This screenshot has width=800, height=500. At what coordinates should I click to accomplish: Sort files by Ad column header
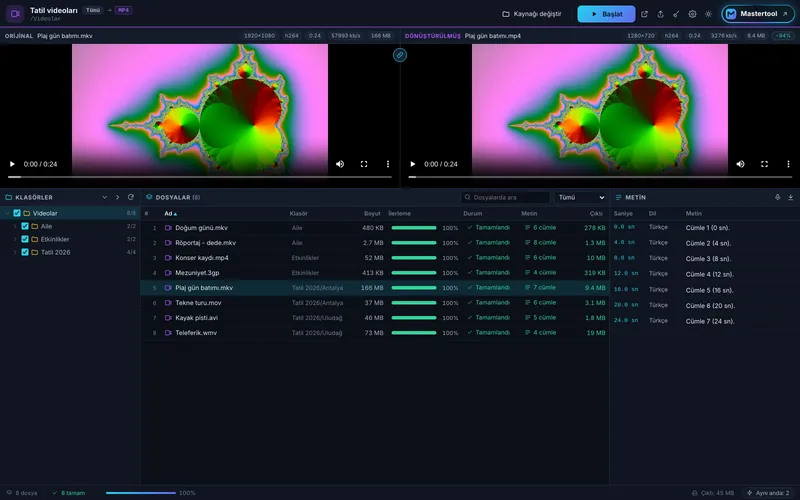(170, 214)
